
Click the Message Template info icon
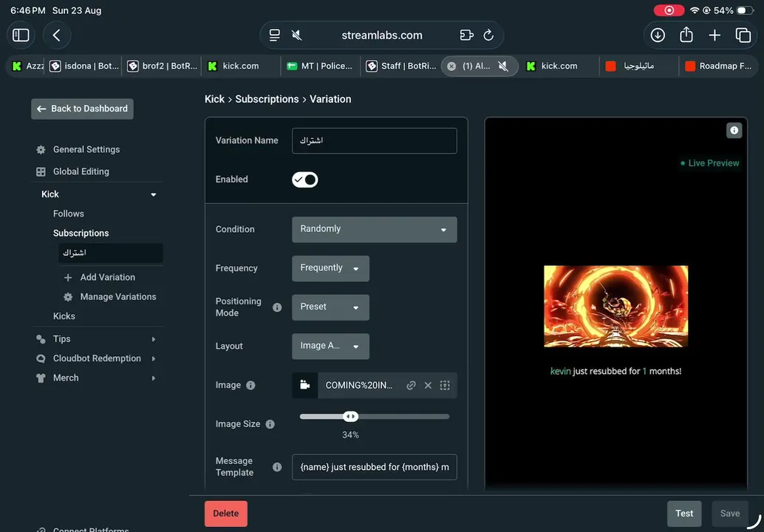[277, 467]
